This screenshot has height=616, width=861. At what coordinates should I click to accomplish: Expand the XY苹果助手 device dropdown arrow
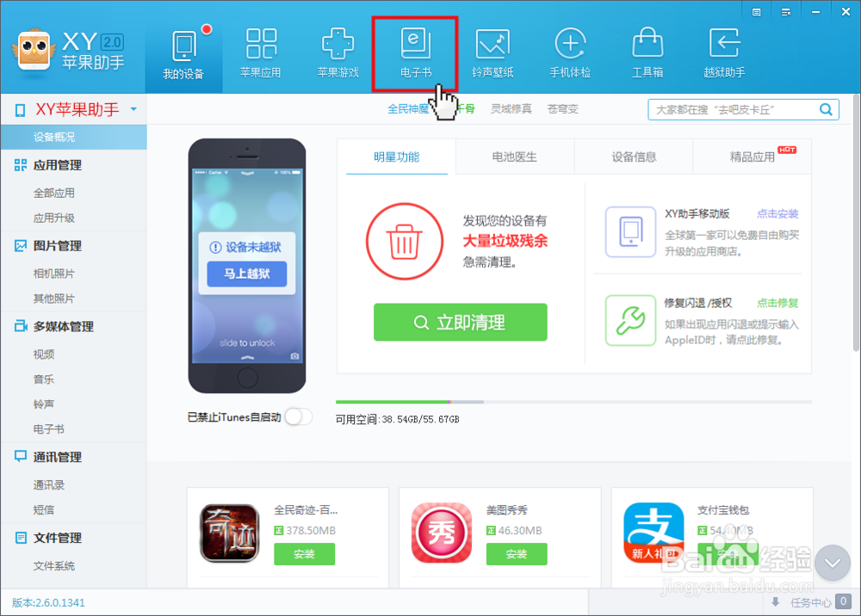click(x=133, y=109)
